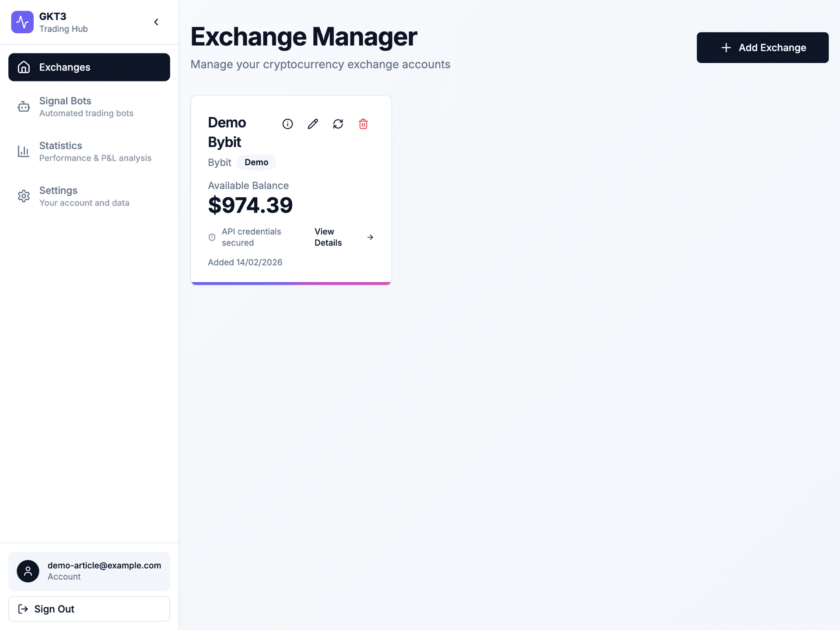The image size is (840, 630).
Task: Open the user avatar account icon
Action: 28,571
